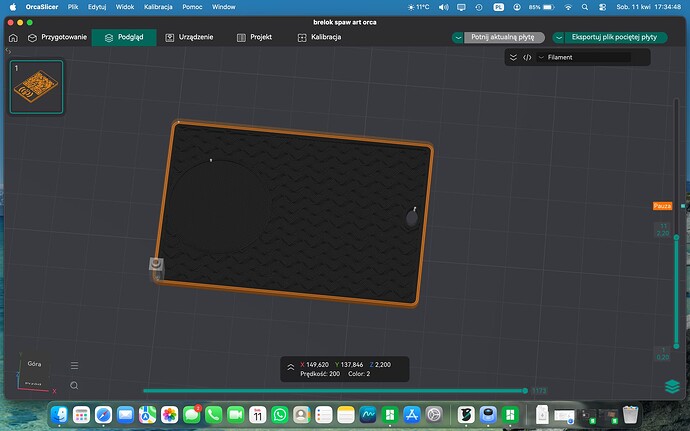
Task: Open Calendar from the Dock
Action: point(257,415)
